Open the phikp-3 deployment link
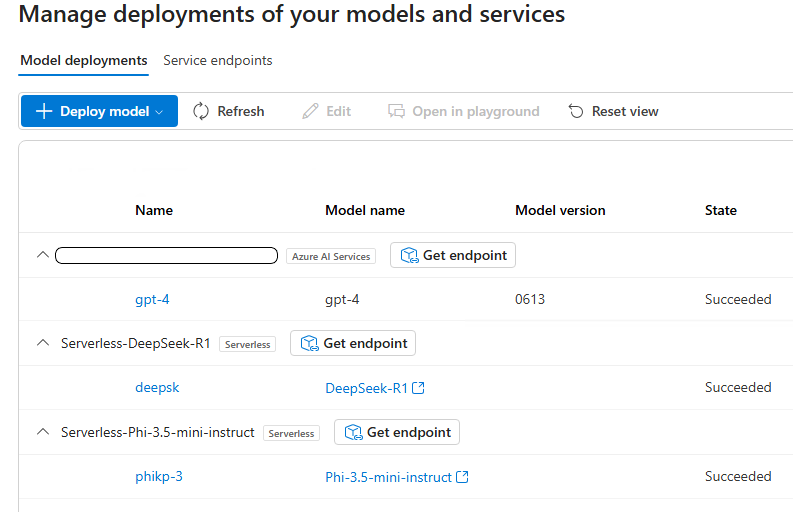 tap(159, 476)
